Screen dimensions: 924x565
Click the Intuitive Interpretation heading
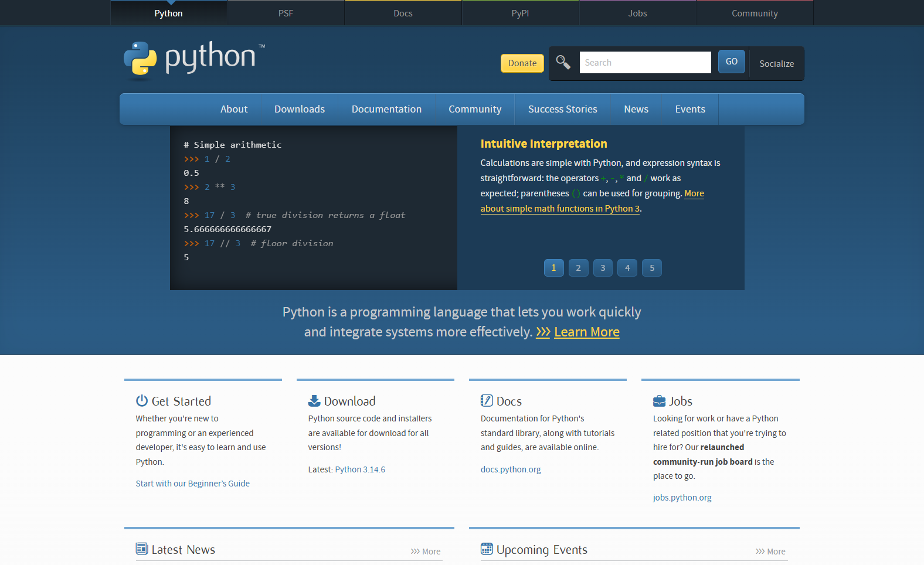click(543, 144)
